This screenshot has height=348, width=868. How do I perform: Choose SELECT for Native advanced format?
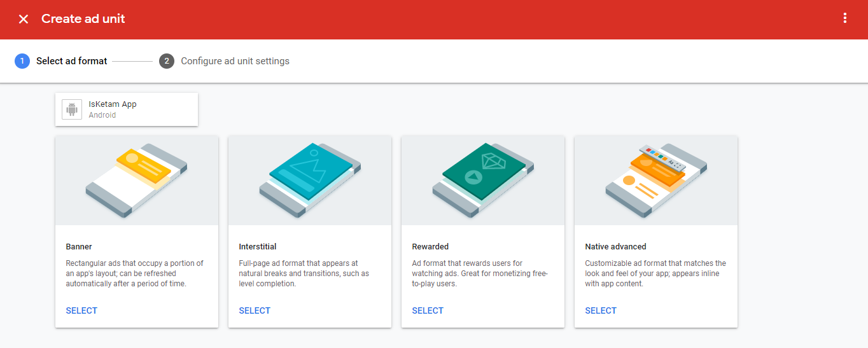(x=601, y=310)
